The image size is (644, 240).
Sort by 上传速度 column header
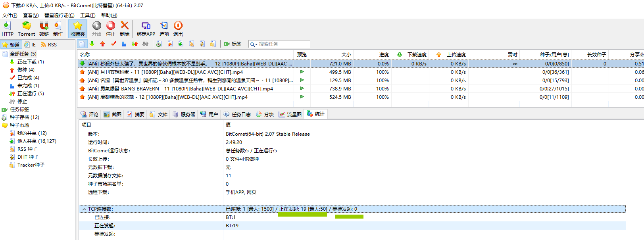click(449, 54)
